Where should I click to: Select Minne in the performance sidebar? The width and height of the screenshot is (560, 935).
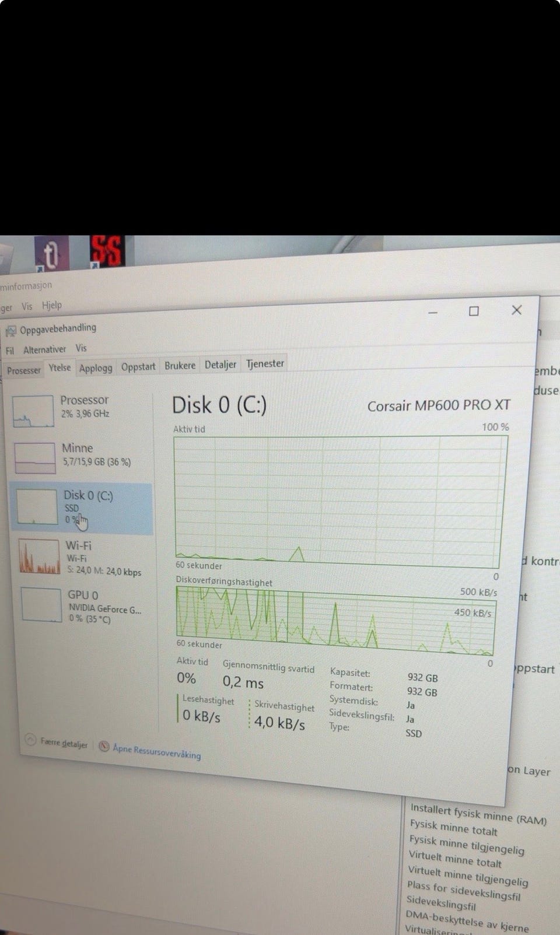point(80,457)
